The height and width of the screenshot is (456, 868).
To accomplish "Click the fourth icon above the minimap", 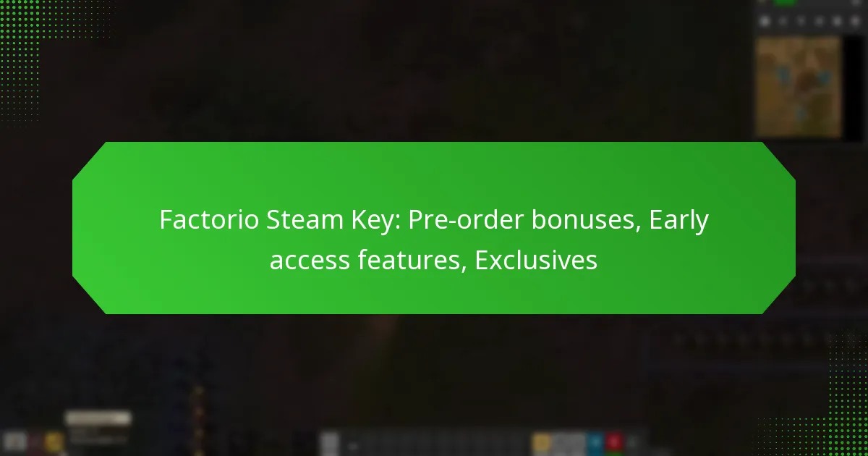I will click(x=819, y=21).
